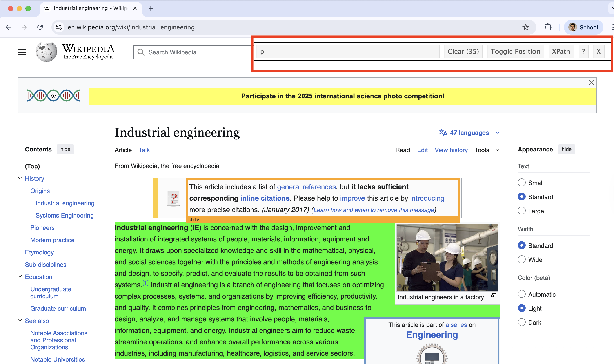Screen dimensions: 614x364
Task: Click the Wikipedia globe logo
Action: click(47, 52)
